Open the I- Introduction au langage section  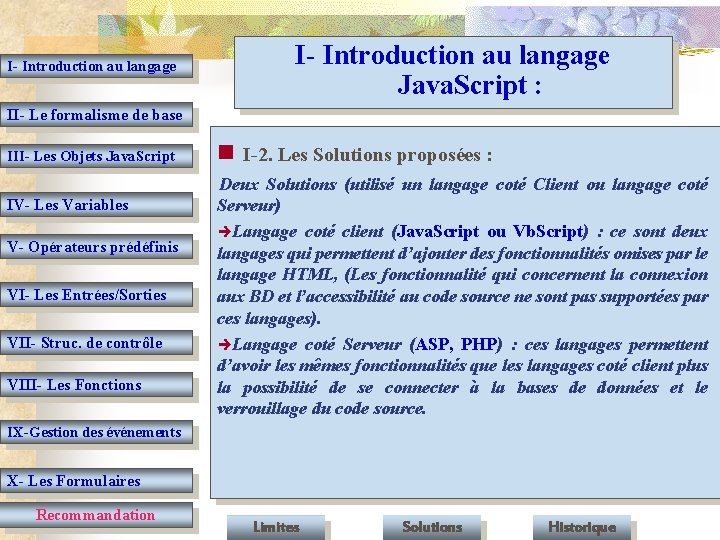click(x=96, y=67)
